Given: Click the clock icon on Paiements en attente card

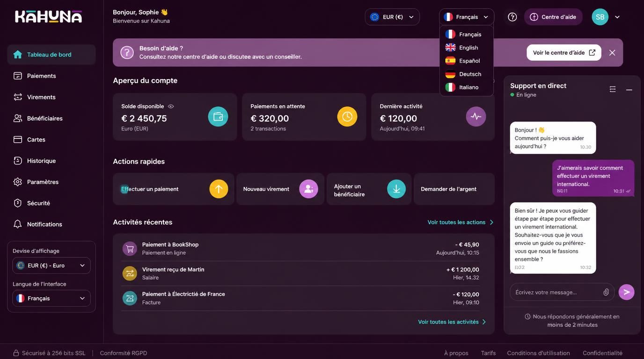Looking at the screenshot, I should tap(347, 116).
